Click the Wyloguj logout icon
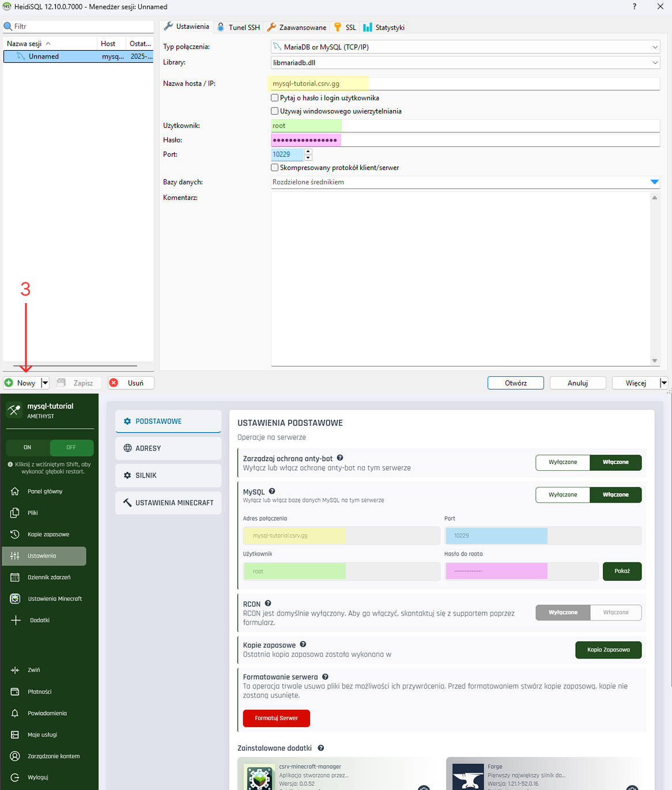Viewport: 672px width, 790px height. [15, 777]
